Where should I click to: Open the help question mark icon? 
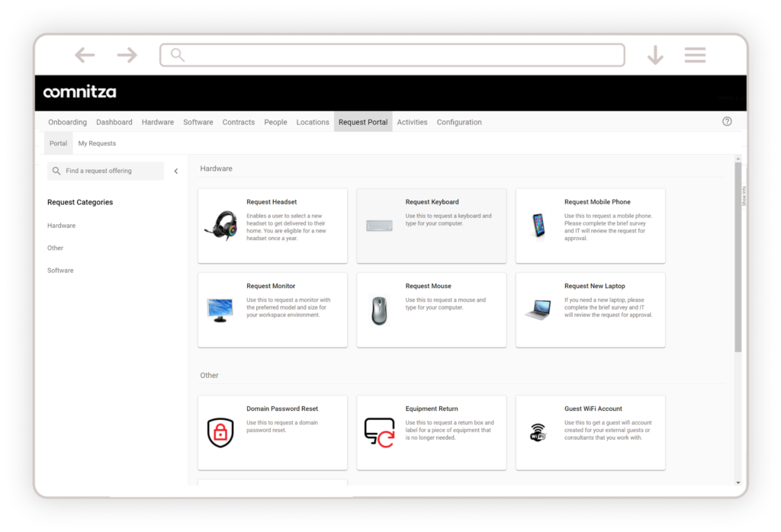coord(727,121)
